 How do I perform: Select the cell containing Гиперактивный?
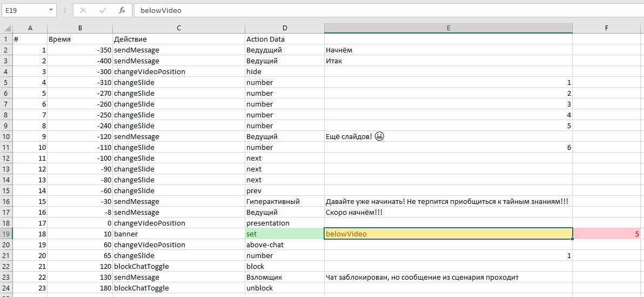[284, 201]
